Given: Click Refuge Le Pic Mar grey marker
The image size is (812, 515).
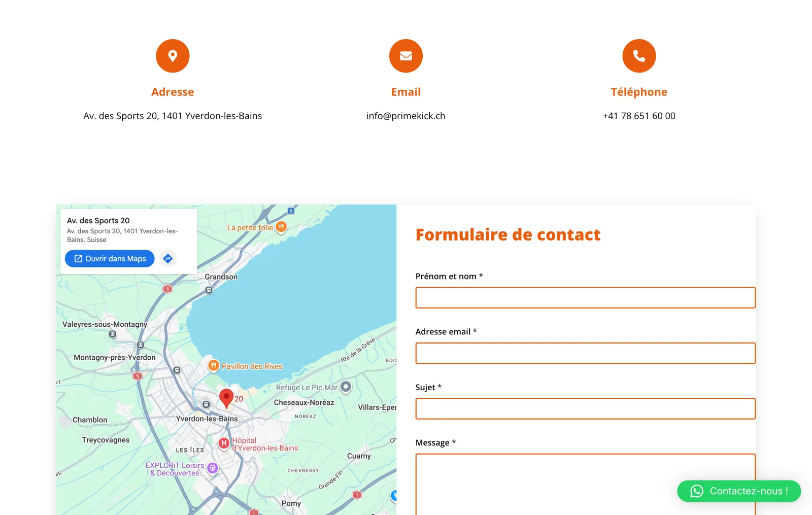Looking at the screenshot, I should pyautogui.click(x=346, y=387).
